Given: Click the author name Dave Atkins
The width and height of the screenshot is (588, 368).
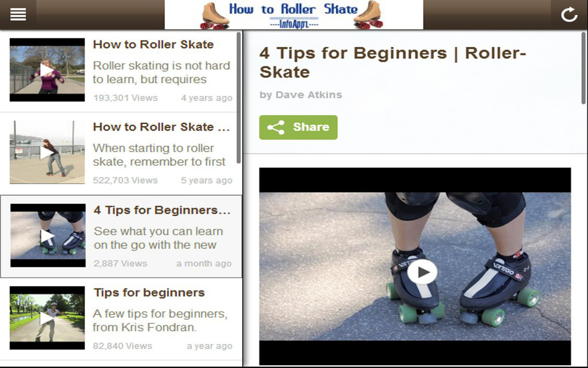Looking at the screenshot, I should coord(309,95).
